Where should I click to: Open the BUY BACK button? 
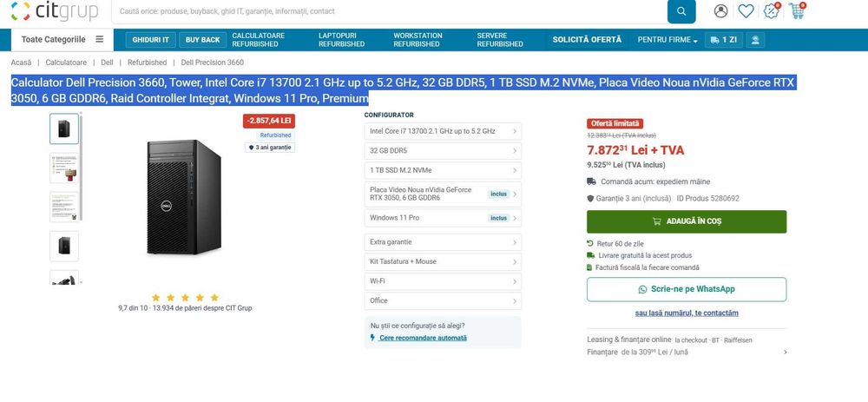click(x=202, y=40)
